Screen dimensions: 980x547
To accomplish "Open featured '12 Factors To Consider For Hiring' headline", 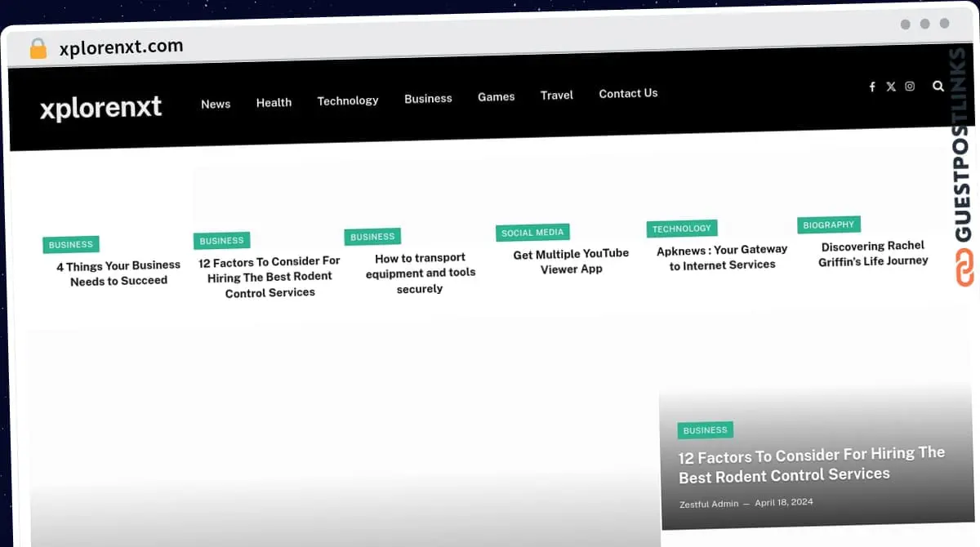I will coord(812,465).
